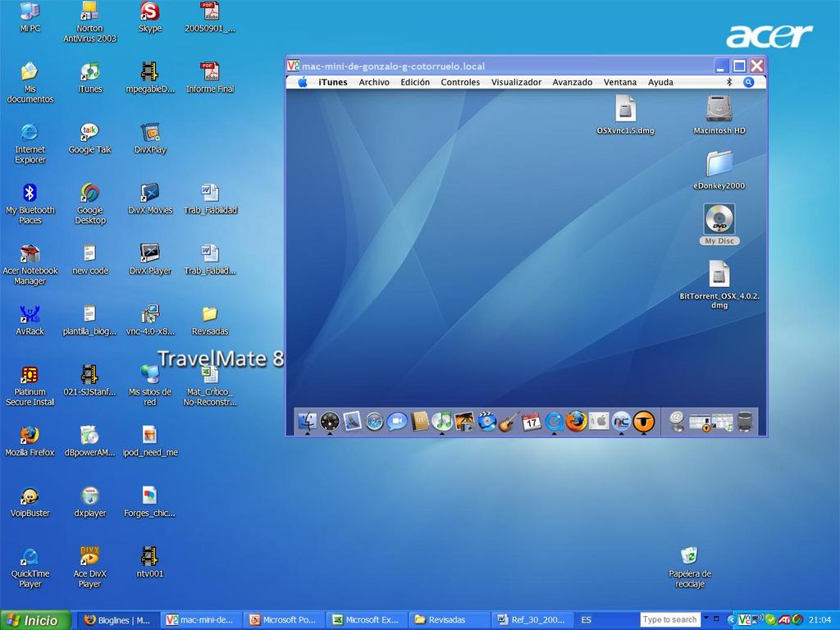Screen dimensions: 840x630
Task: Open Mis documentos folder
Action: click(30, 83)
